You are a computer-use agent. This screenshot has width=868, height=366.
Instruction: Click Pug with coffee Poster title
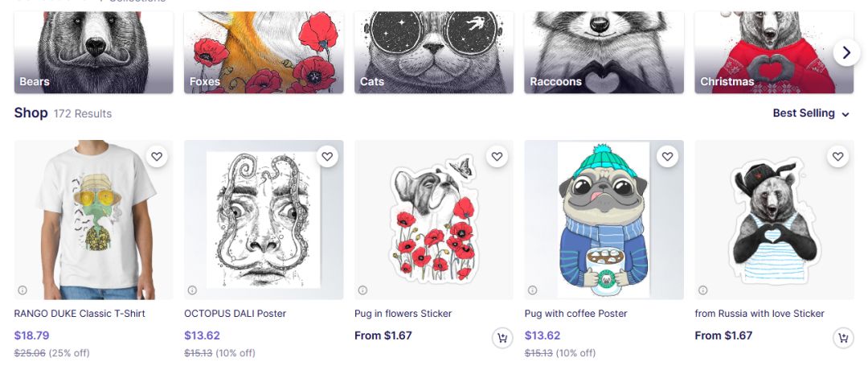575,314
